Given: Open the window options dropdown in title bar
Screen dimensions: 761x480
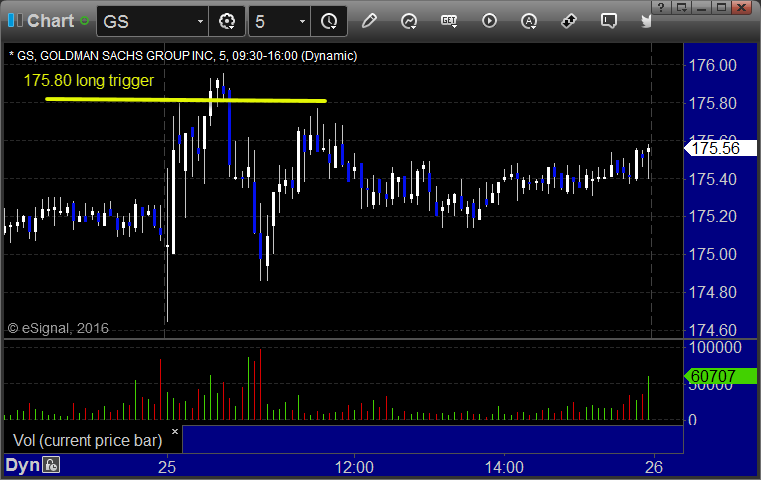Looking at the screenshot, I should click(x=681, y=7).
